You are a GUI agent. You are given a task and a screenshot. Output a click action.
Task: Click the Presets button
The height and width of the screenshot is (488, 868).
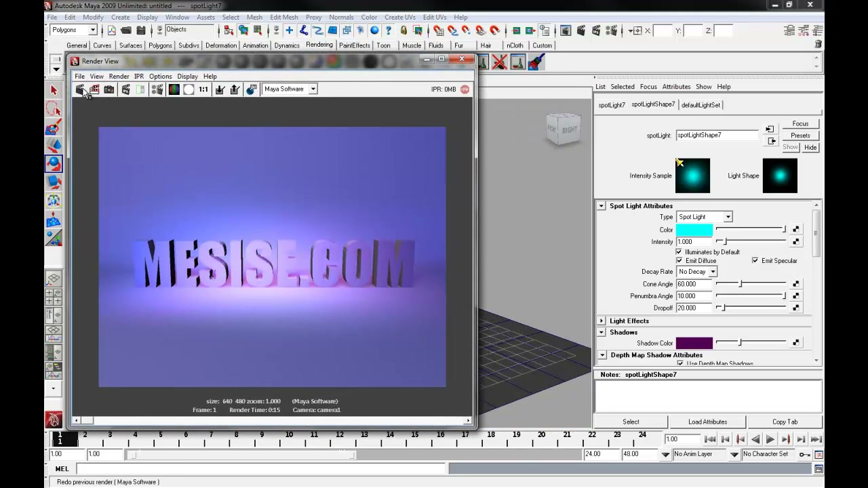pyautogui.click(x=800, y=136)
